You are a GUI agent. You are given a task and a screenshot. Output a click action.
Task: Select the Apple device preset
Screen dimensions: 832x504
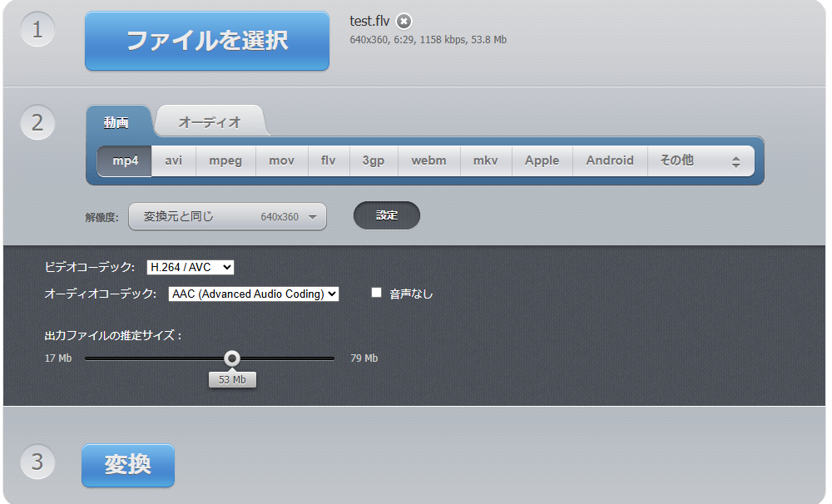pyautogui.click(x=542, y=161)
